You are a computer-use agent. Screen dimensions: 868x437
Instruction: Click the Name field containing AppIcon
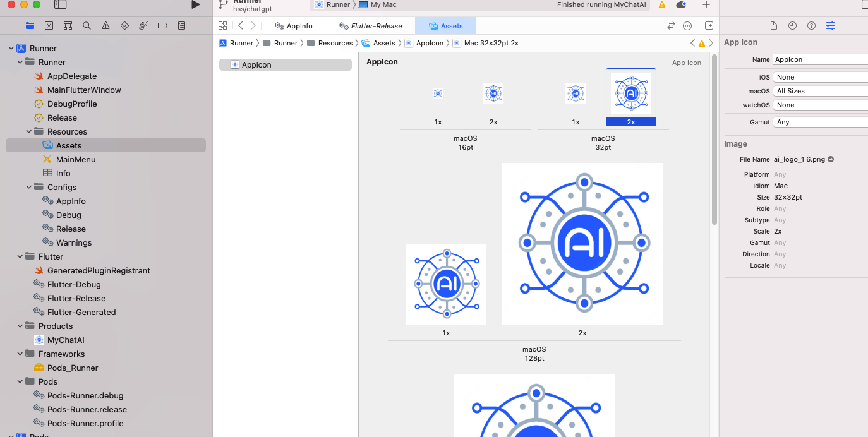click(x=821, y=59)
